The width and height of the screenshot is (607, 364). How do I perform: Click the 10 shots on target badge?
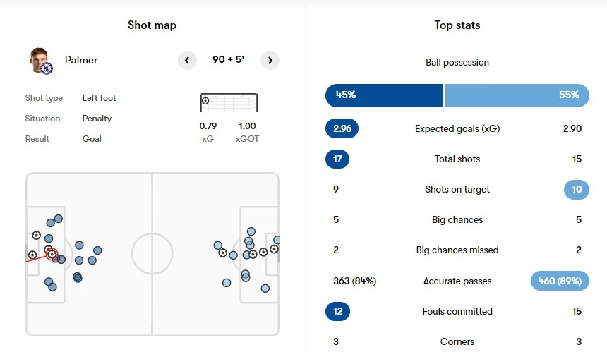pyautogui.click(x=577, y=189)
